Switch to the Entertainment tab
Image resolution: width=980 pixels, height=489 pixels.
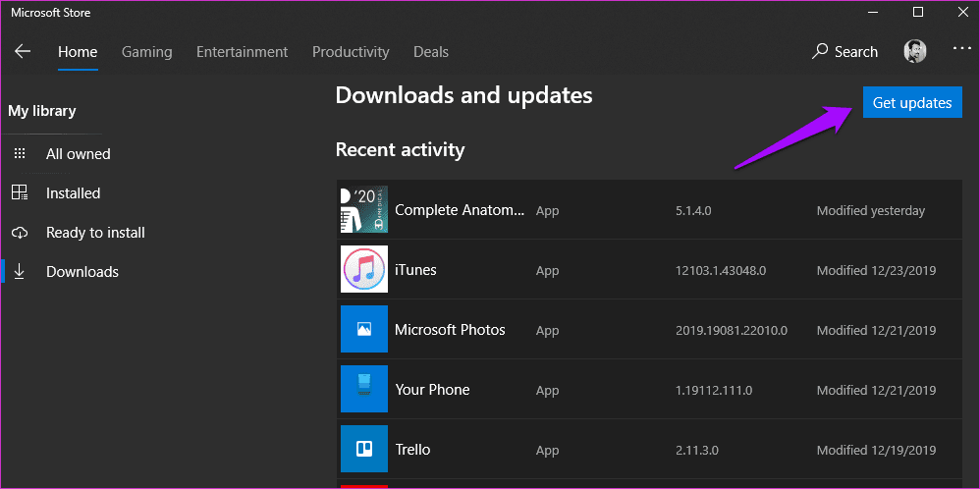242,52
